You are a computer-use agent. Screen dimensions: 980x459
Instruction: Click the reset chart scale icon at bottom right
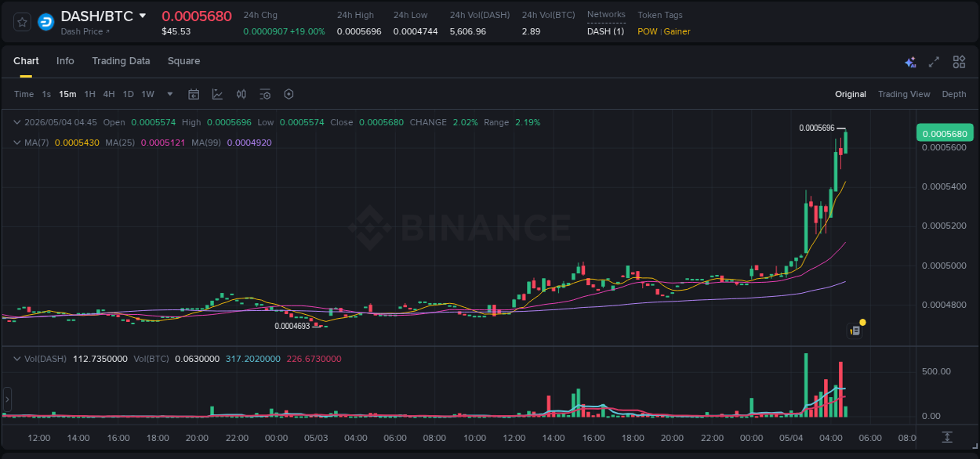947,436
